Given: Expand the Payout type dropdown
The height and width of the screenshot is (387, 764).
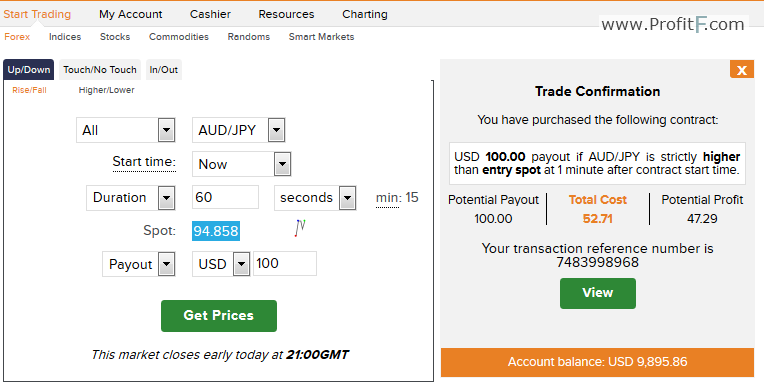Looking at the screenshot, I should pos(139,264).
